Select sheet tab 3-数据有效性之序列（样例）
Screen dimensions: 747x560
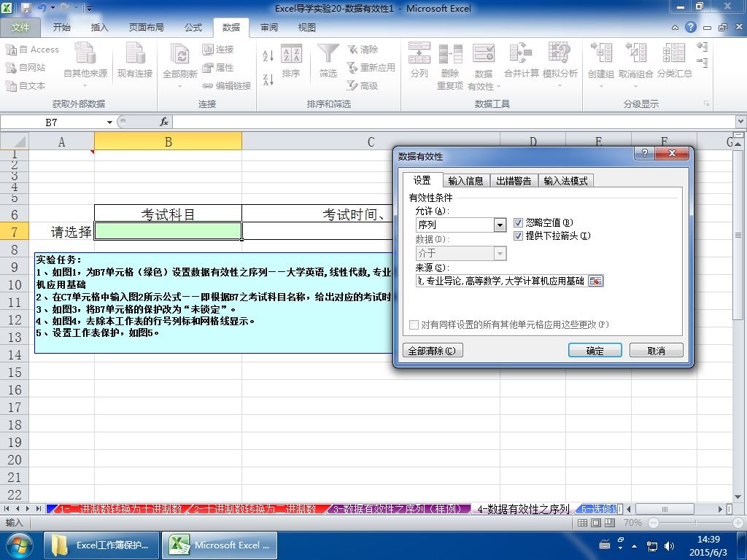tap(399, 509)
